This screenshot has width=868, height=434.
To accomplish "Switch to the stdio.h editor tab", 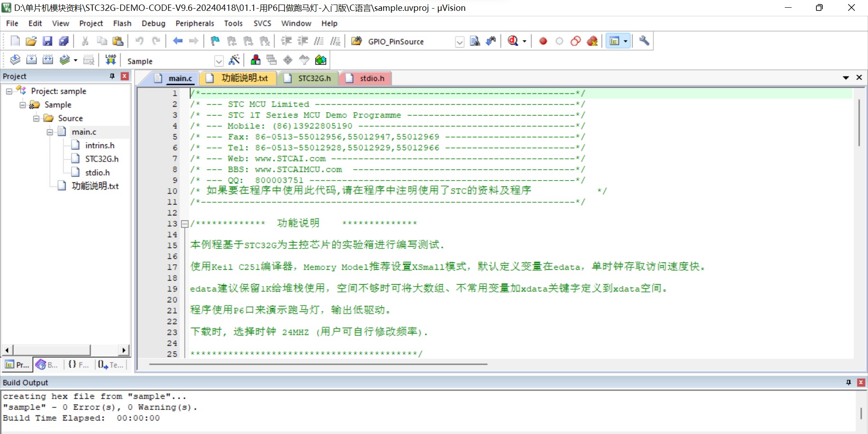I will point(365,78).
